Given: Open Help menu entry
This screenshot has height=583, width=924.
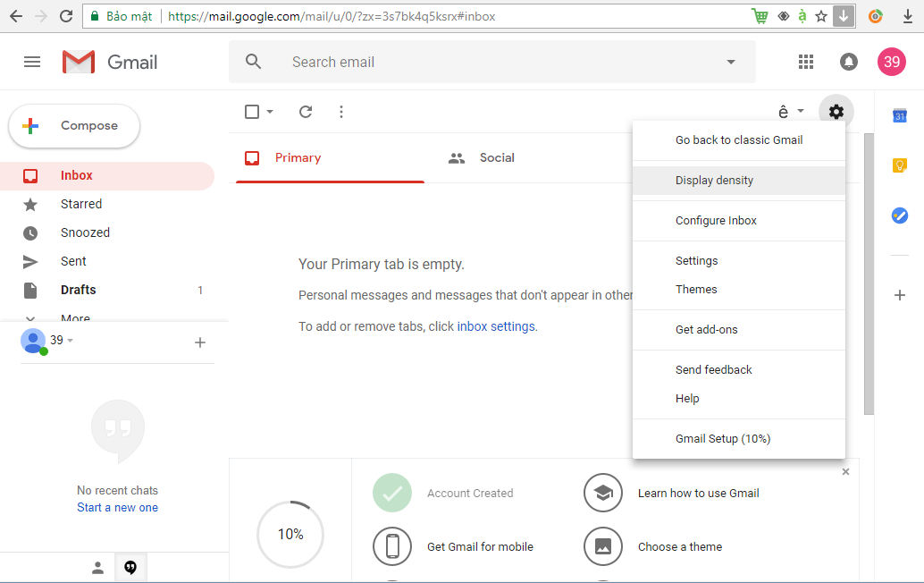Looking at the screenshot, I should pyautogui.click(x=738, y=399).
